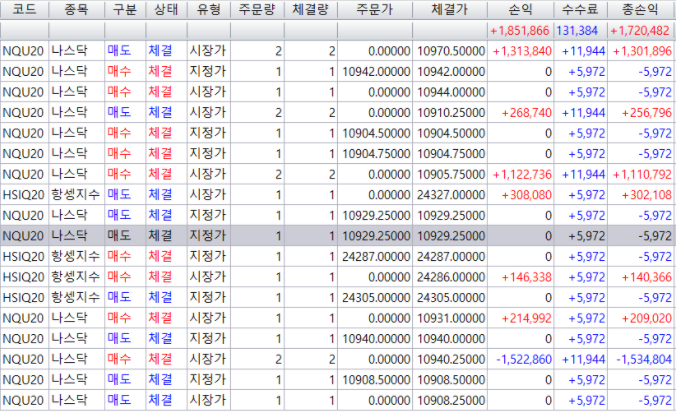Click 체결 status in the 10910.25000 row
The width and height of the screenshot is (676, 412).
[x=160, y=112]
